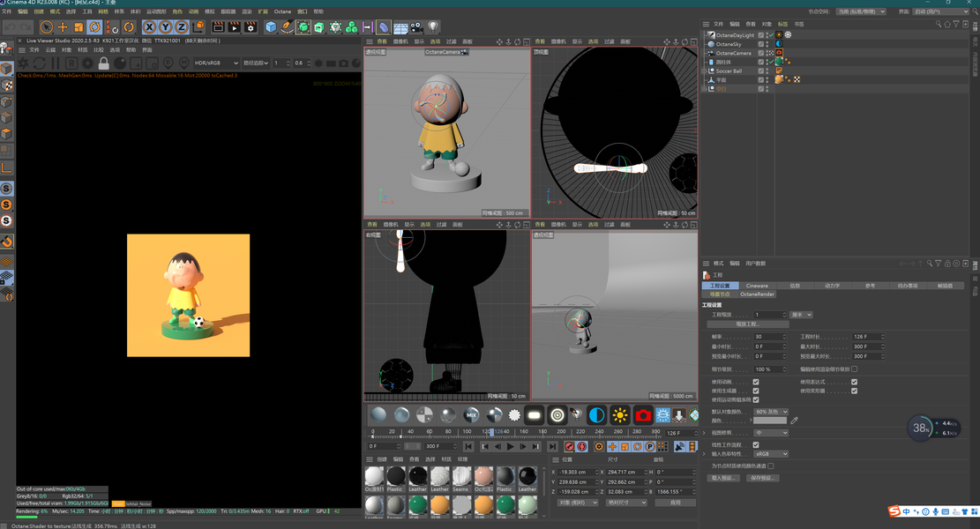Toggle autokeying red button

582,446
